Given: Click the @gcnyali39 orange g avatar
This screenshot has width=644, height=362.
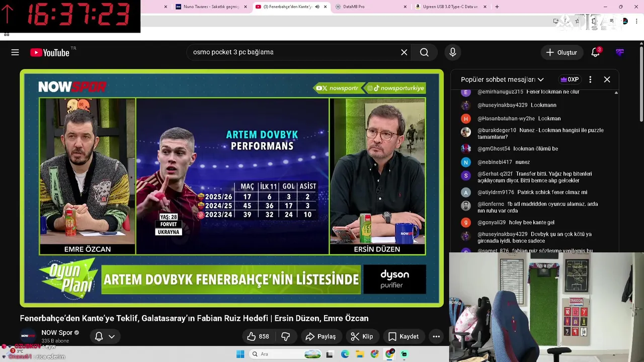Looking at the screenshot, I should tap(466, 222).
